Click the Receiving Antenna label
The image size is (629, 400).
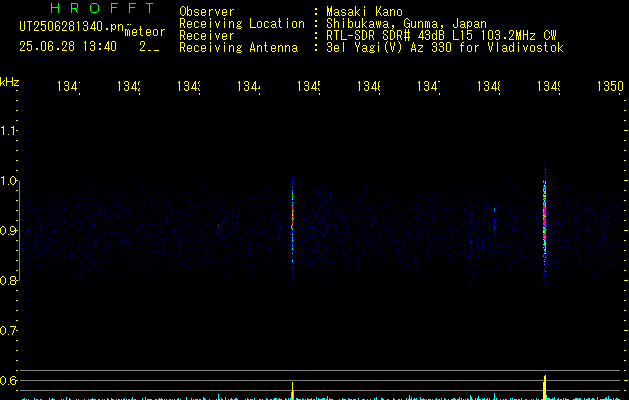[238, 48]
